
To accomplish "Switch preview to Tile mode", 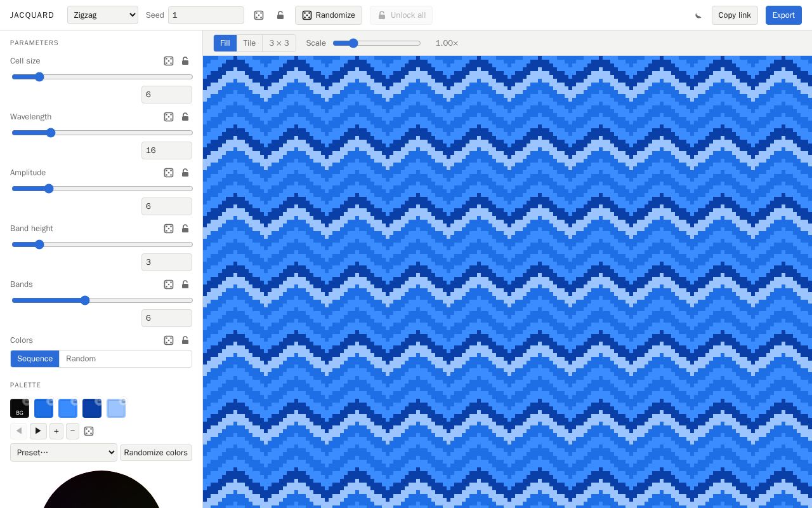I will [x=249, y=43].
